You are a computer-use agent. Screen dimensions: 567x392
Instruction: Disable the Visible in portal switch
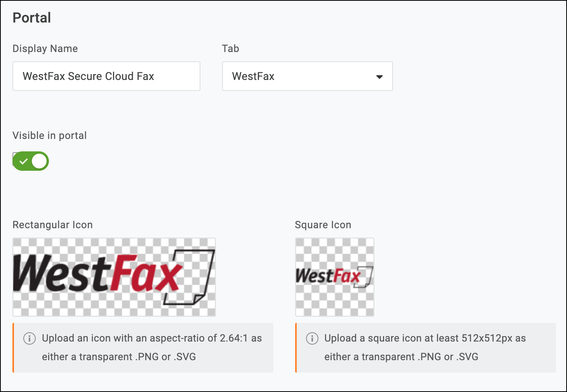[x=31, y=161]
